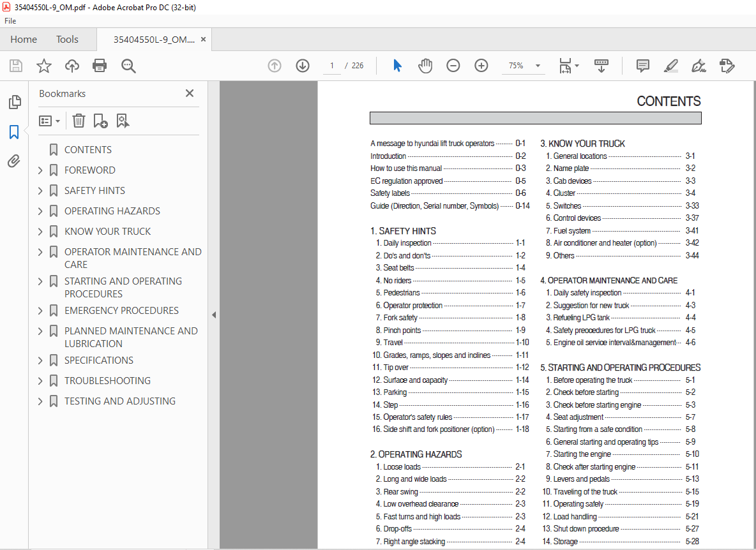Open the attachments paperclip panel
Image resolution: width=756 pixels, height=550 pixels.
(14, 161)
